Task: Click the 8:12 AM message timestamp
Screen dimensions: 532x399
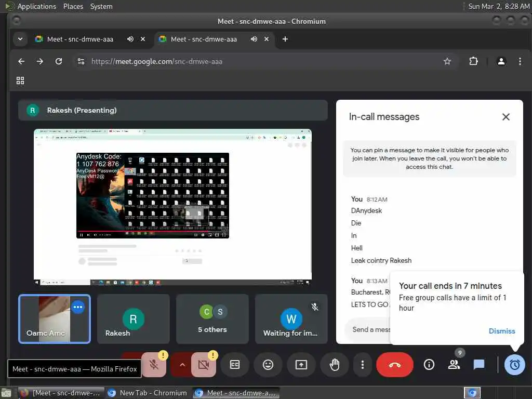Action: click(377, 199)
